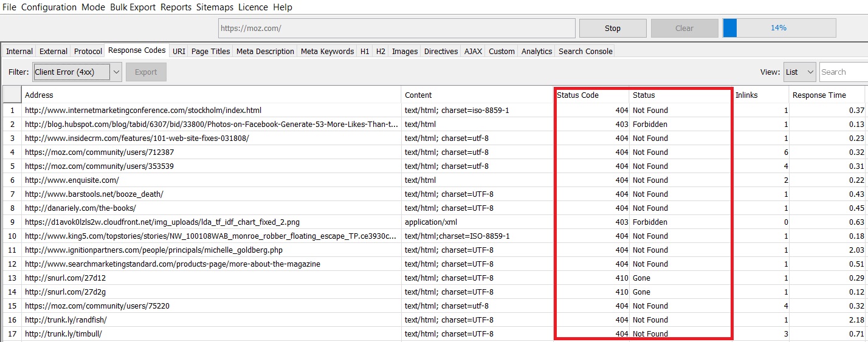Click the Search box next to View
The width and height of the screenshot is (868, 342).
point(843,72)
